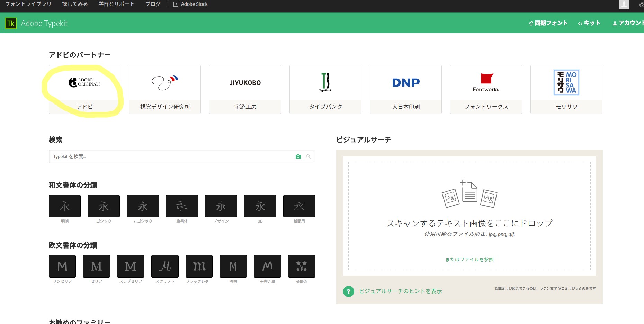Screen dimensions: 644x324
Task: Open the 探してみる menu item
Action: point(75,4)
